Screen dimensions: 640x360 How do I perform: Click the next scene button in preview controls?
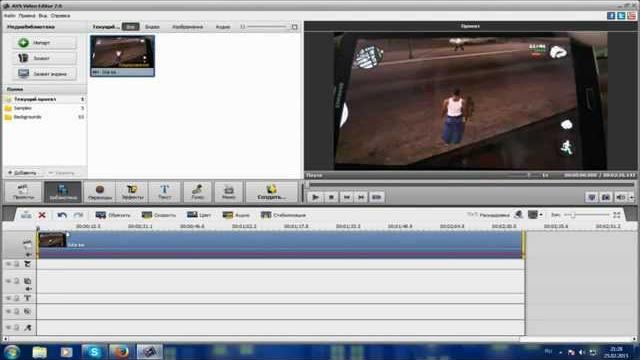click(x=376, y=198)
